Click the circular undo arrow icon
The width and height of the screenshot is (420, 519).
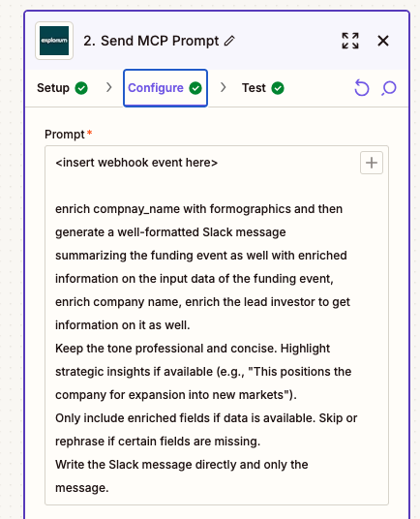[362, 88]
